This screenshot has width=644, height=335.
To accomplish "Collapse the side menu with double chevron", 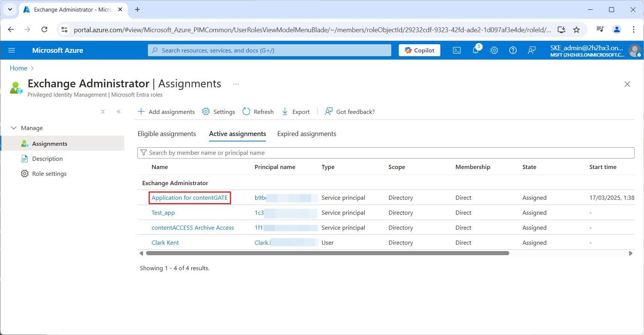I will [x=119, y=112].
